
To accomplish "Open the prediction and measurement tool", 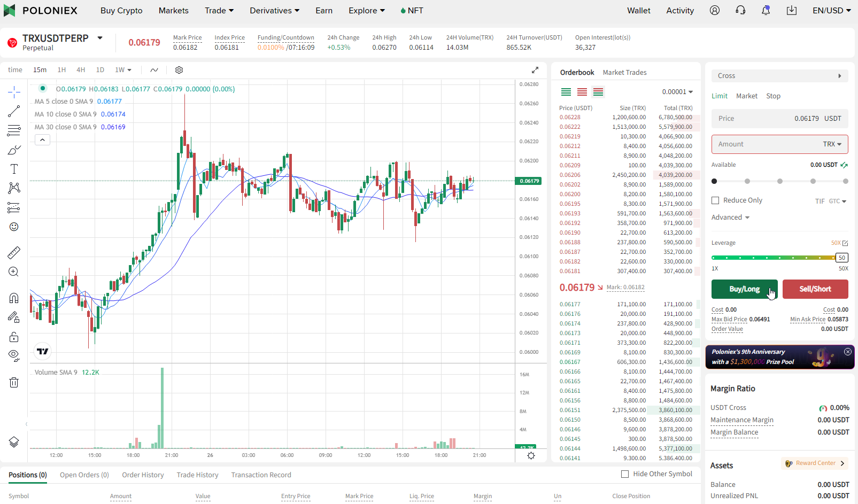I will click(x=14, y=207).
